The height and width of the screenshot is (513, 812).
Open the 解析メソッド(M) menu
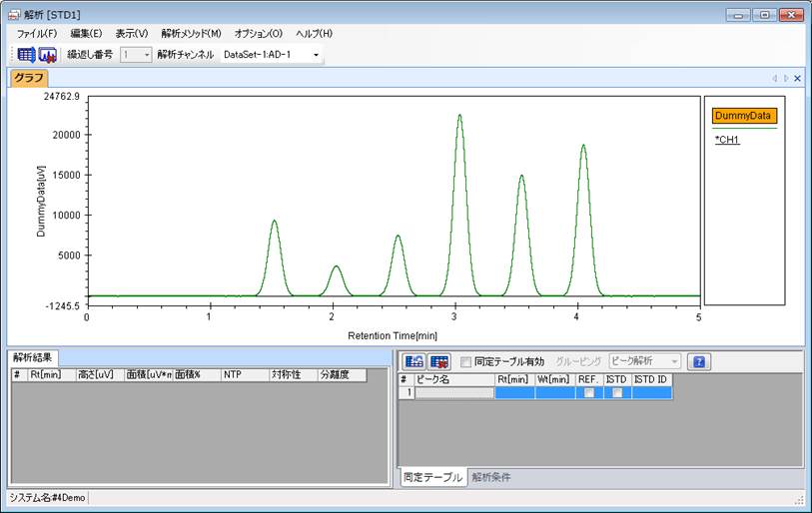pyautogui.click(x=191, y=33)
